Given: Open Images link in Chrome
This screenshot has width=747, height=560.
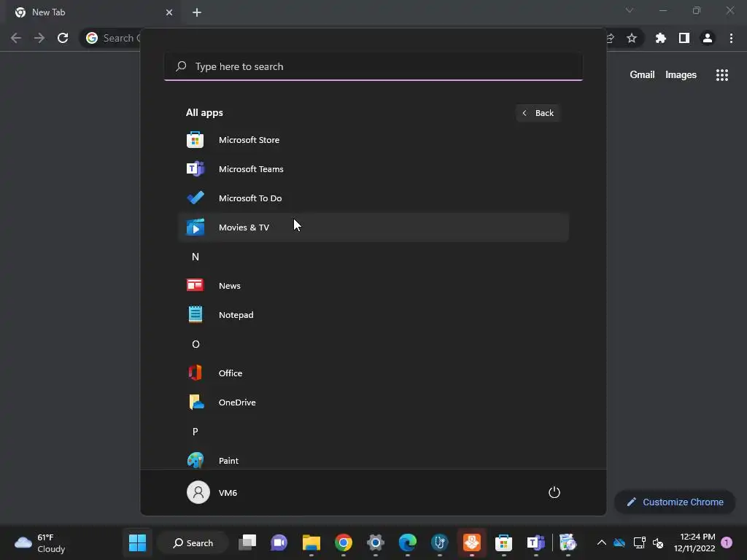Looking at the screenshot, I should pos(681,75).
